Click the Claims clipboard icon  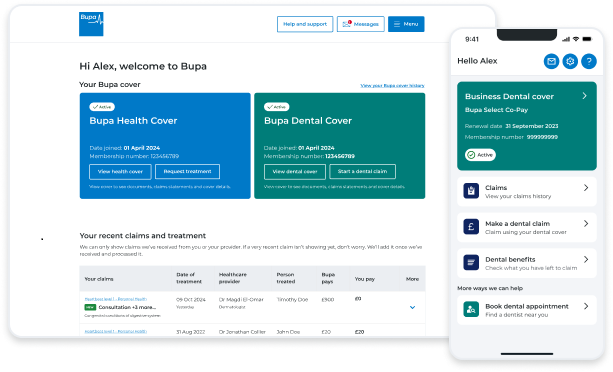click(x=471, y=191)
